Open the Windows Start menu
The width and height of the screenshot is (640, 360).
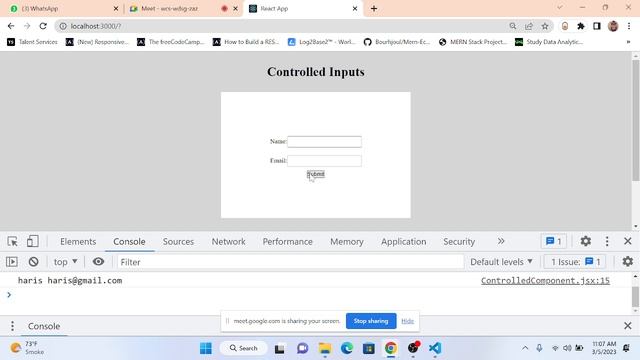pos(206,348)
